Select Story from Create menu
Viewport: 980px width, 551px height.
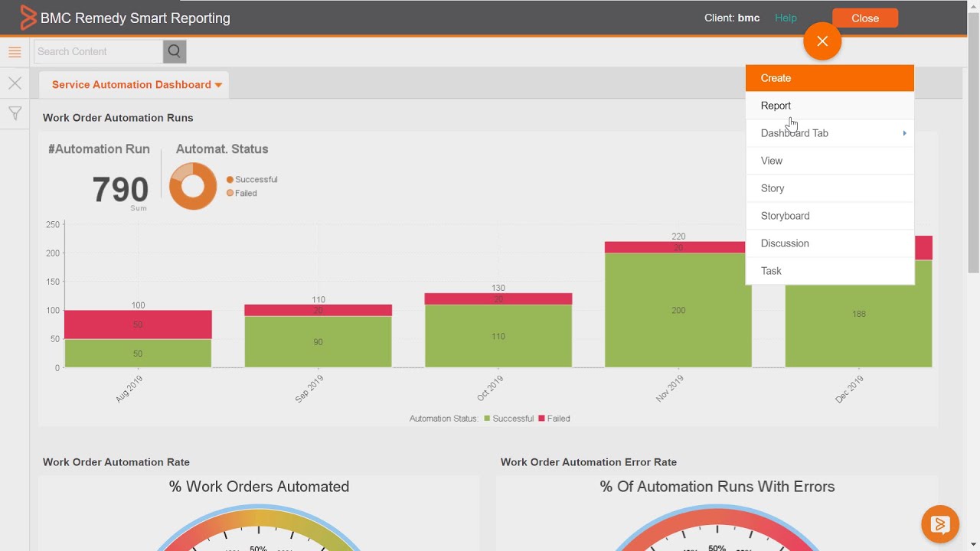click(x=830, y=188)
